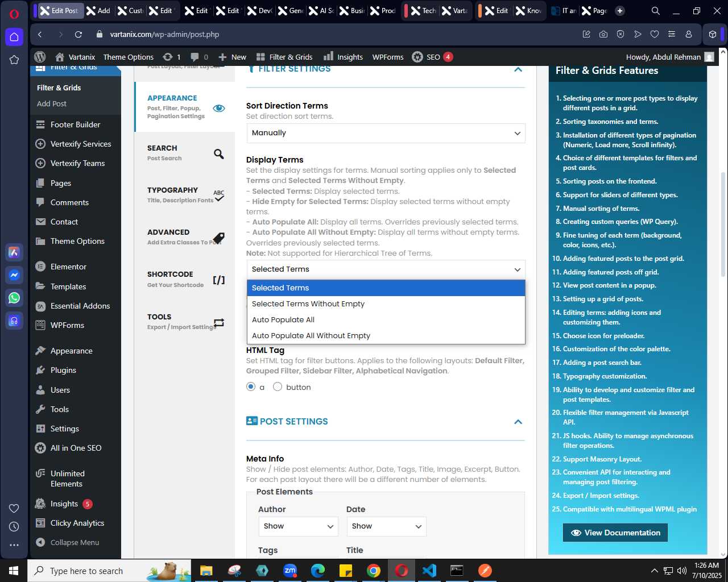Select the 'button' HTML tag radio
Screen dimensions: 728x582
click(278, 386)
